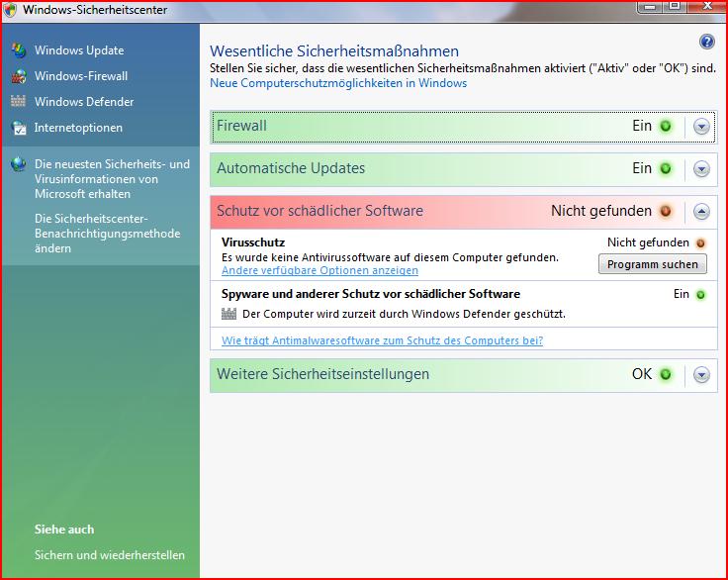Open Windows Update from the sidebar
This screenshot has height=580, width=728.
pos(79,50)
